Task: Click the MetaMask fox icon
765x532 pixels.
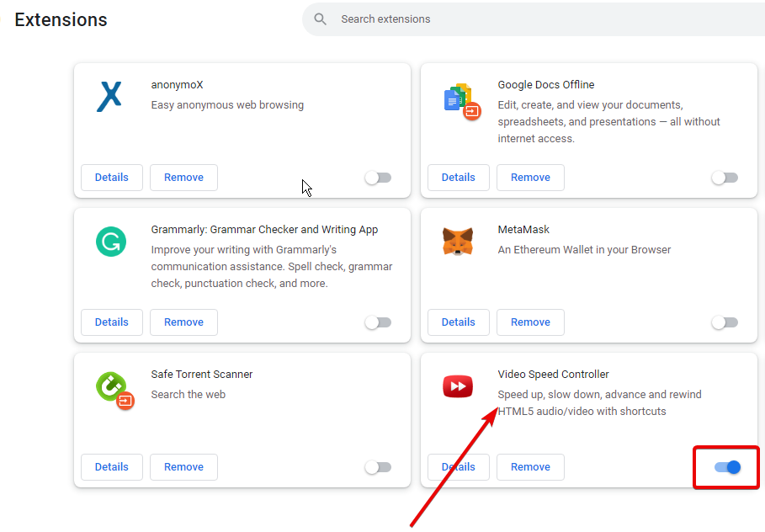Action: pos(458,242)
